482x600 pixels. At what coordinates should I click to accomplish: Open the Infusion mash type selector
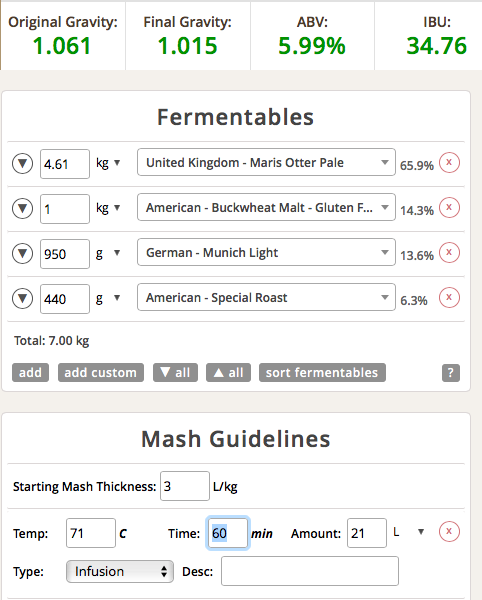[120, 571]
